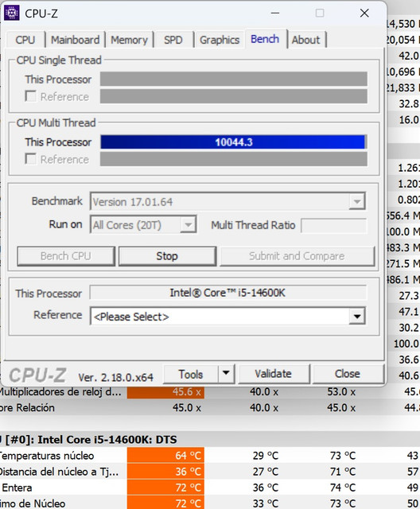Click the Single Thread Reference bar

(x=234, y=96)
